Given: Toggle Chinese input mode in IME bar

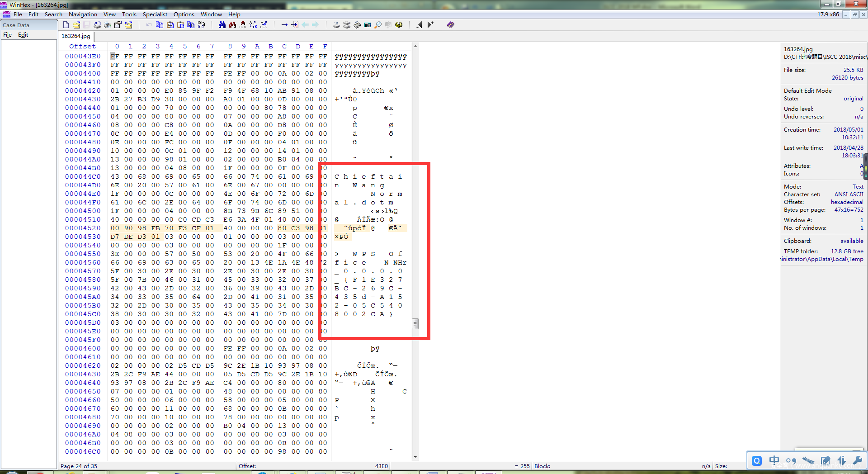Looking at the screenshot, I should [x=774, y=460].
